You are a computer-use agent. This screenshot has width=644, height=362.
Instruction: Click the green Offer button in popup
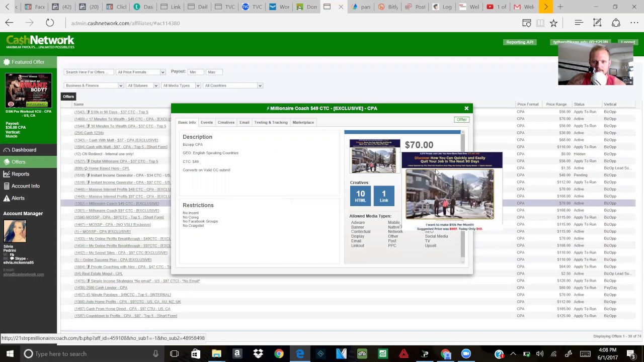[x=461, y=120]
